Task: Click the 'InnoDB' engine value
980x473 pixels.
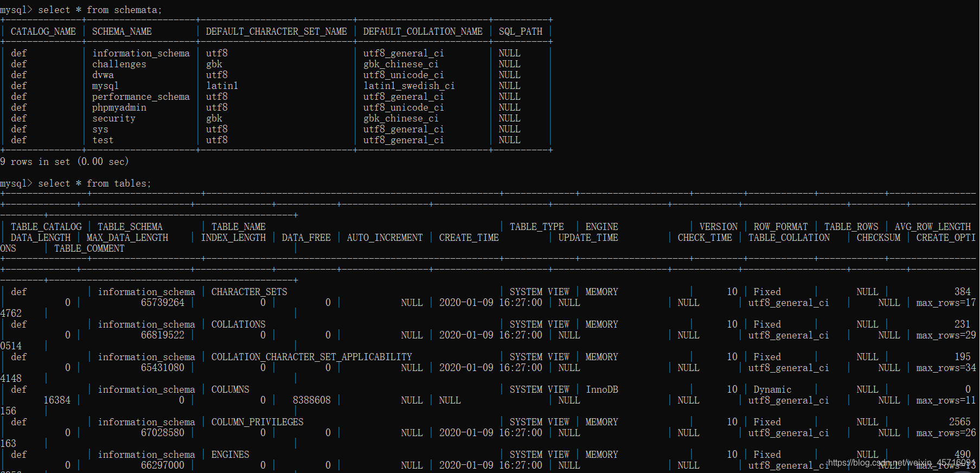Action: pos(602,389)
